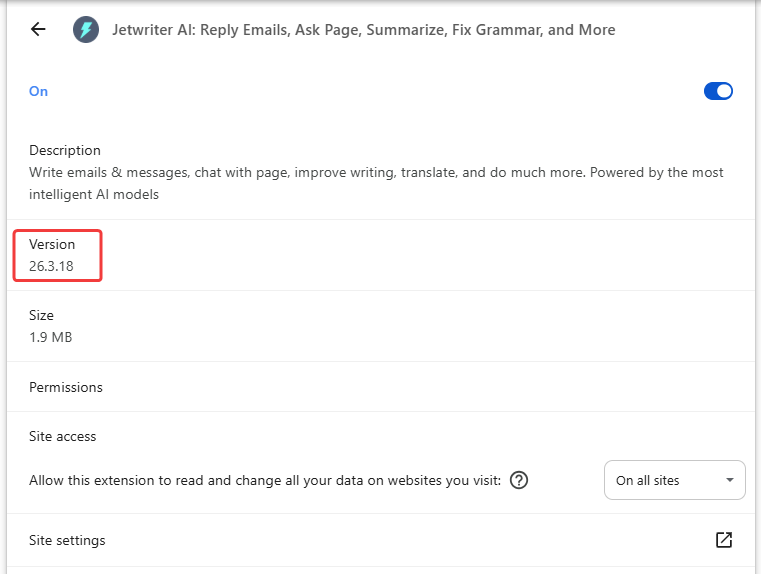
Task: Click the Site access heading
Action: click(63, 436)
